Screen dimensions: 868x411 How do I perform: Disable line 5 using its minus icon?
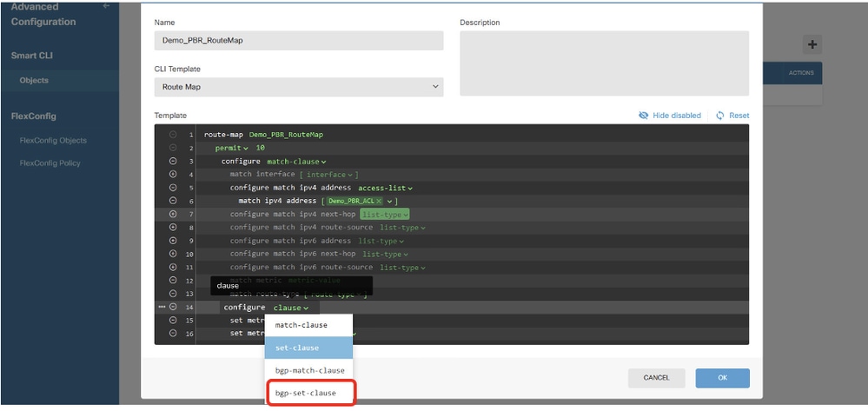(173, 188)
